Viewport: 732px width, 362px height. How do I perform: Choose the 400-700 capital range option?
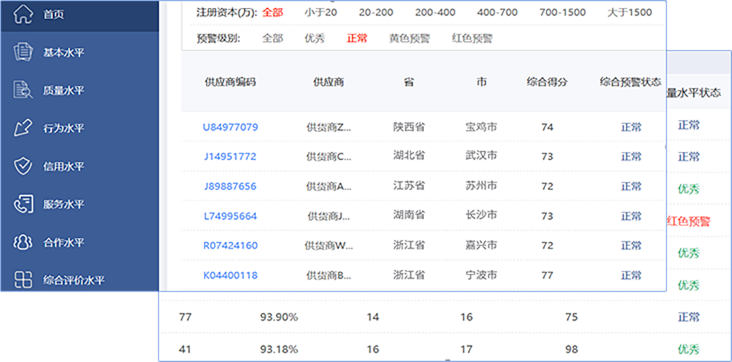pyautogui.click(x=498, y=13)
